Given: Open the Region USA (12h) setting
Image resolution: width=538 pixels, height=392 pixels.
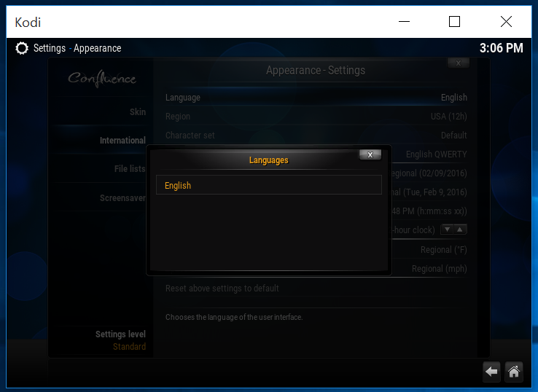Looking at the screenshot, I should pos(316,117).
